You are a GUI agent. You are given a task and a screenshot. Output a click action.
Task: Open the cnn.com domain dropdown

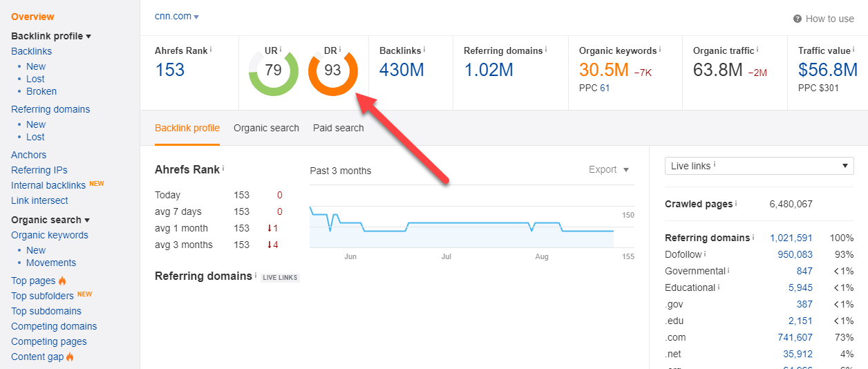[177, 17]
